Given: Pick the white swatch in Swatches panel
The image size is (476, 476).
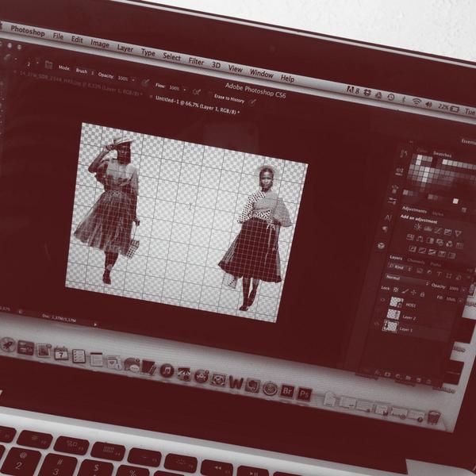Looking at the screenshot, I should [455, 201].
